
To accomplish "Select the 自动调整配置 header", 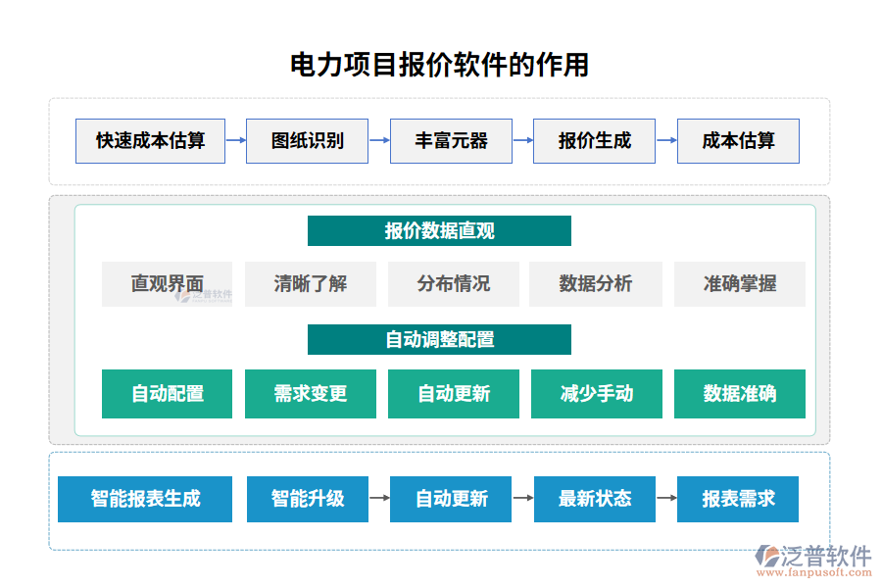I will click(x=440, y=339).
